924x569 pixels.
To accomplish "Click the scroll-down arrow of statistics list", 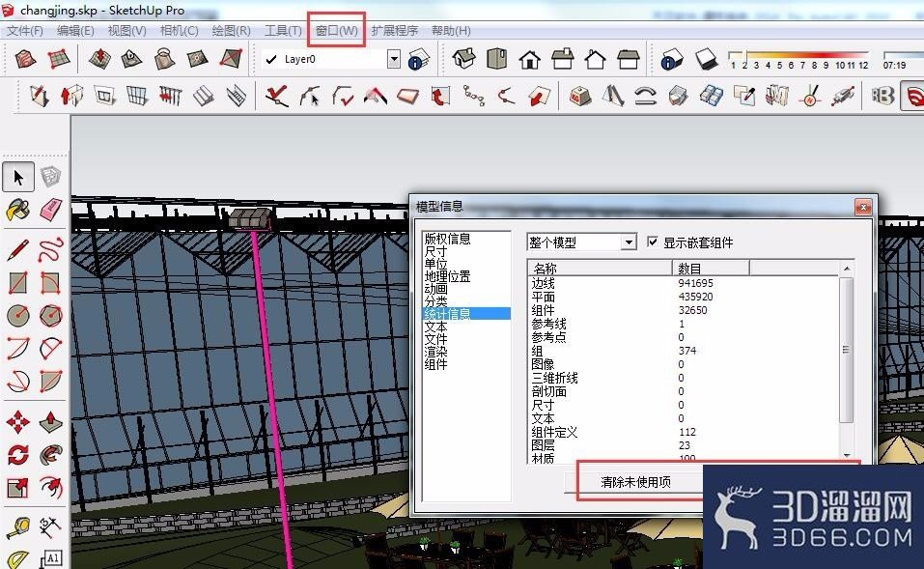I will (x=847, y=455).
